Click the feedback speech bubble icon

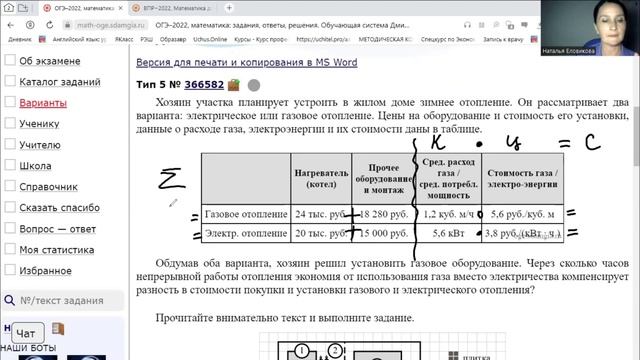(x=524, y=25)
